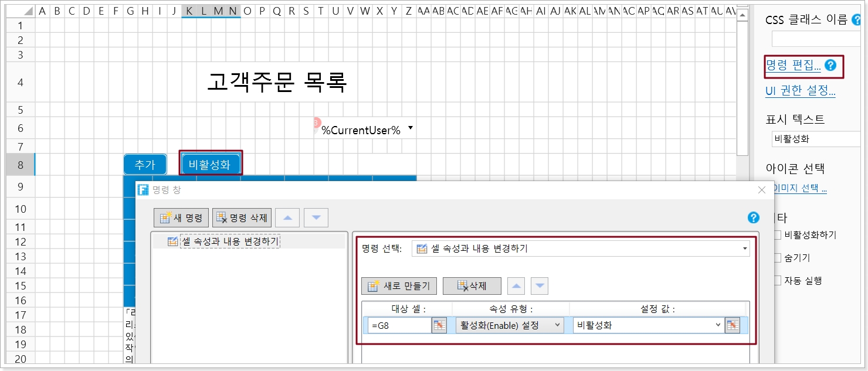Click the 새 명령 toolbar button
Image resolution: width=868 pixels, height=371 pixels.
point(181,218)
